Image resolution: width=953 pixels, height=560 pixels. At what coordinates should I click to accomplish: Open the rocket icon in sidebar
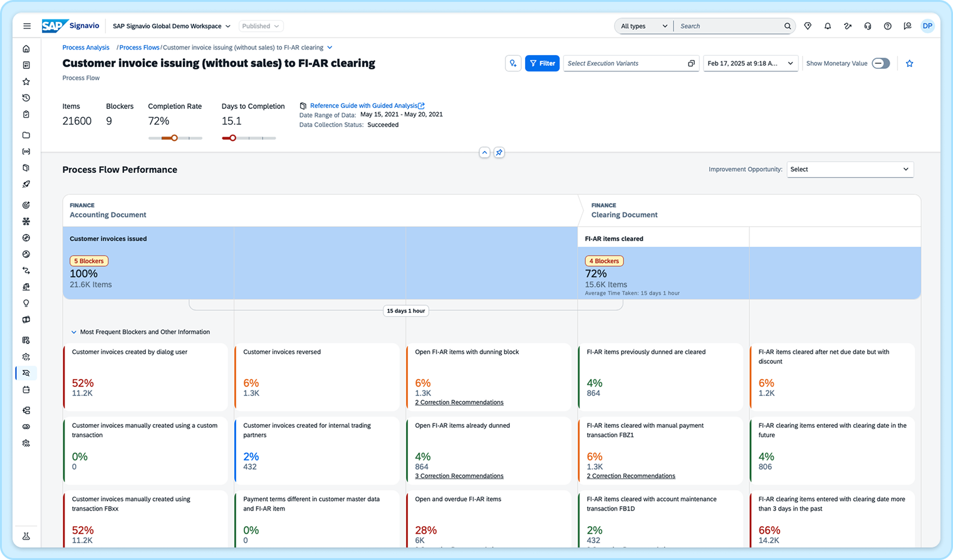click(26, 184)
